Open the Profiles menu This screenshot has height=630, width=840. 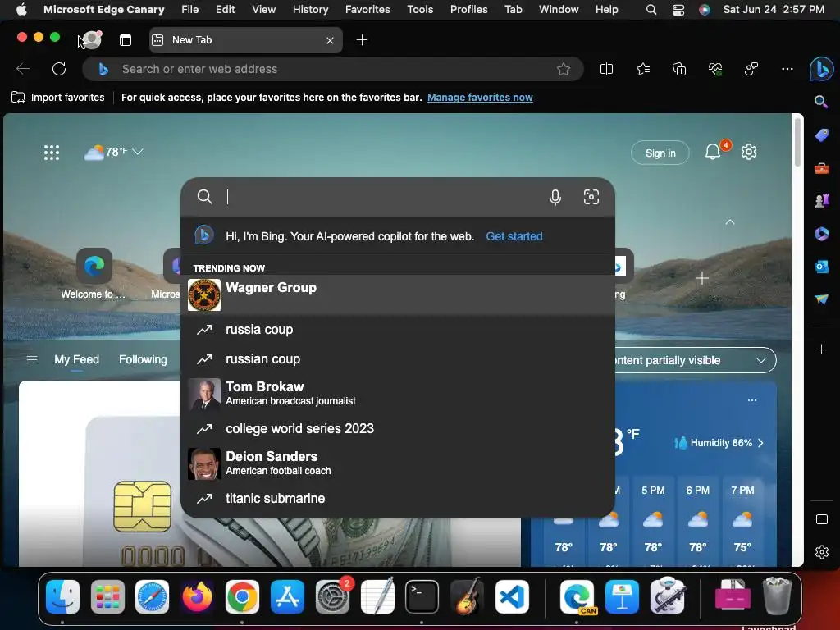pyautogui.click(x=468, y=9)
